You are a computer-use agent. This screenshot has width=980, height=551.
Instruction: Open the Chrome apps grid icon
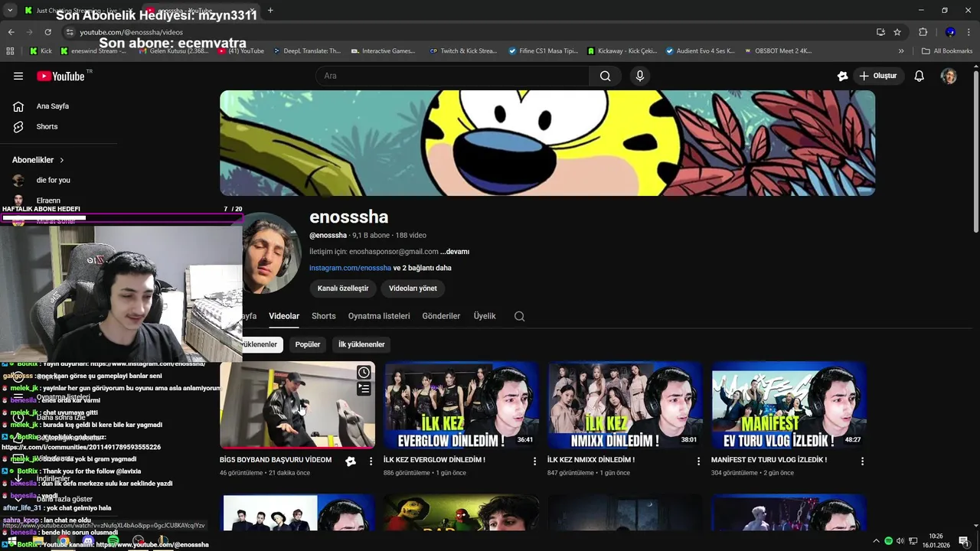[10, 51]
